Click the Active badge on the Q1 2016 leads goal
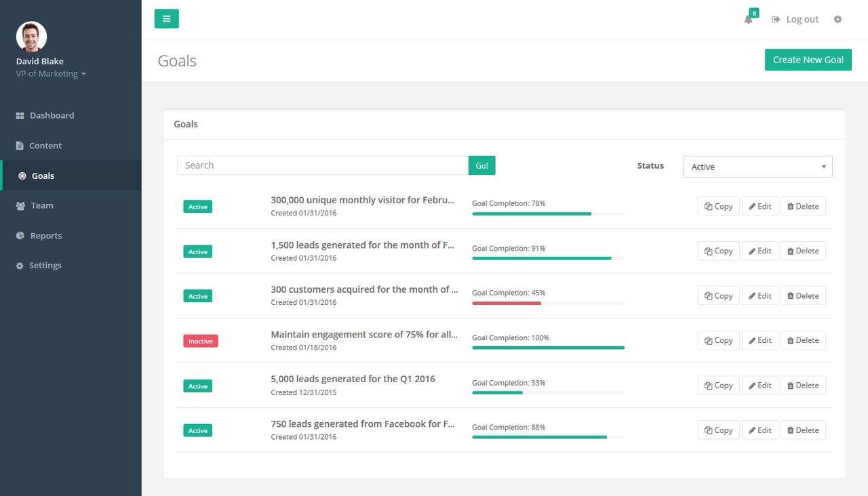 tap(197, 386)
